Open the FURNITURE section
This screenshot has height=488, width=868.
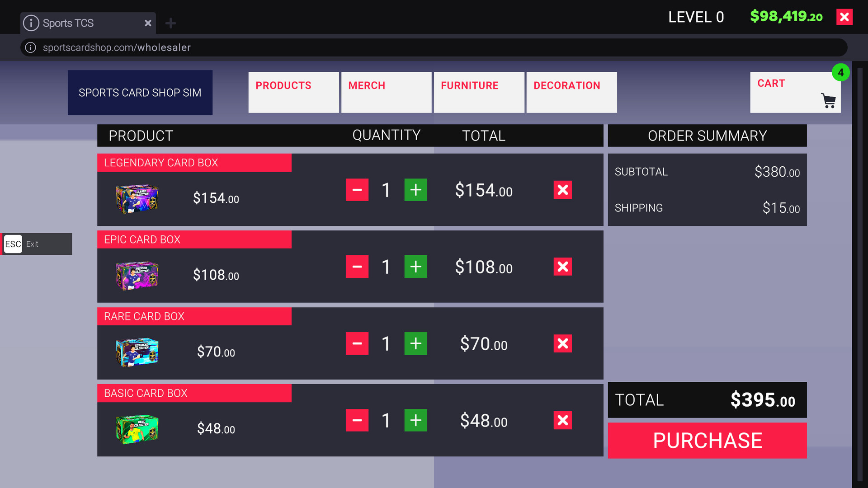(479, 92)
